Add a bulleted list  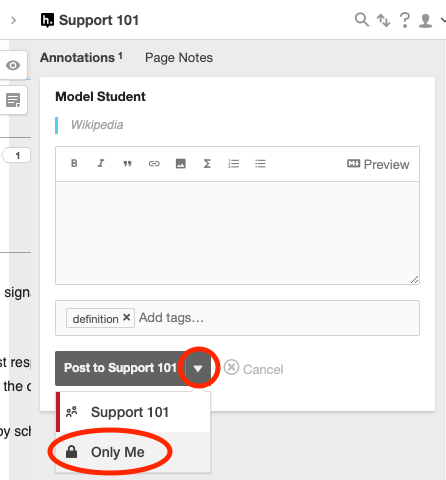(x=260, y=163)
